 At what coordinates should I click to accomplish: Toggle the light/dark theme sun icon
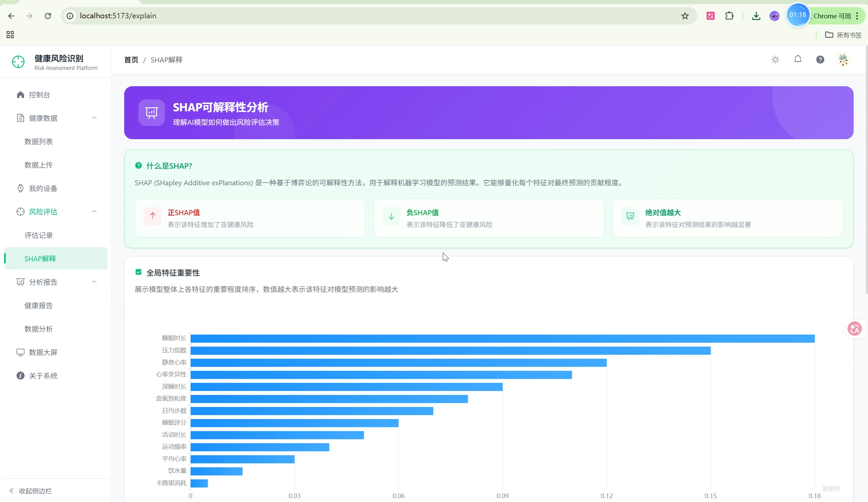tap(775, 60)
